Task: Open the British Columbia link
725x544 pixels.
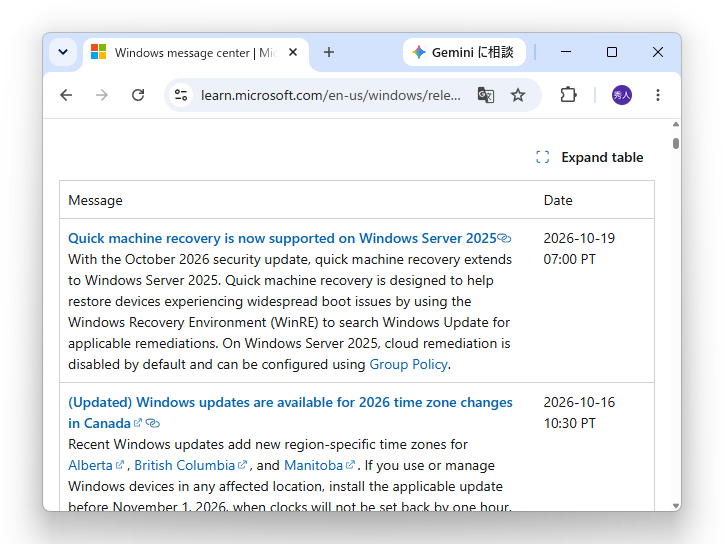Action: [190, 465]
